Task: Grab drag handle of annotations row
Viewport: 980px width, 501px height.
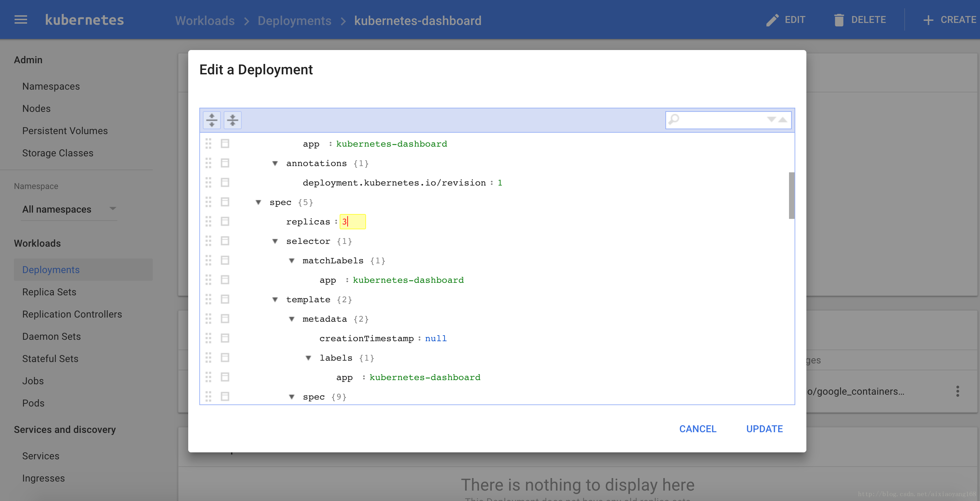Action: point(208,163)
